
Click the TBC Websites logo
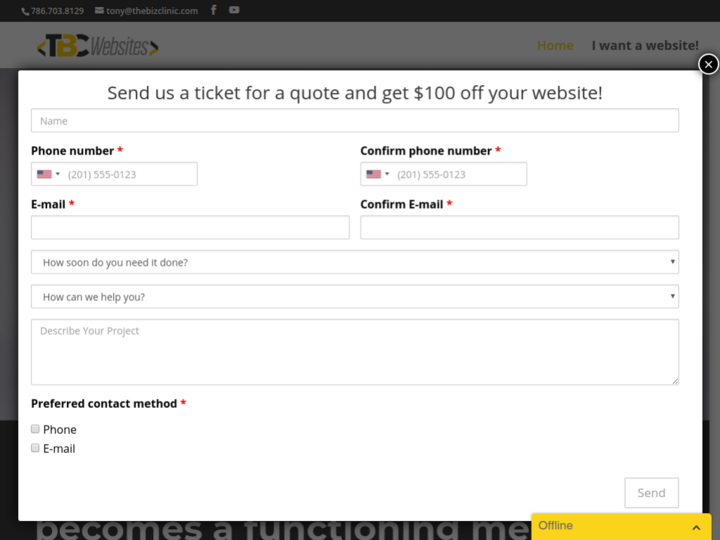pos(98,46)
